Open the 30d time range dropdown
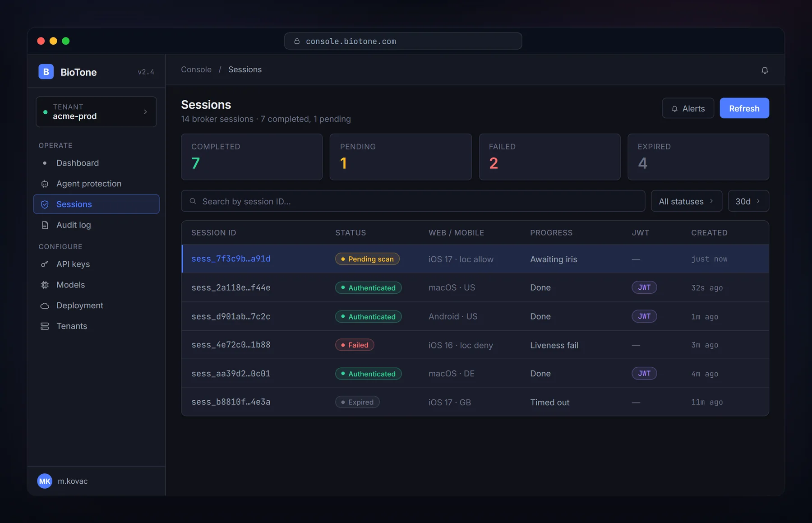812x523 pixels. [x=748, y=201]
